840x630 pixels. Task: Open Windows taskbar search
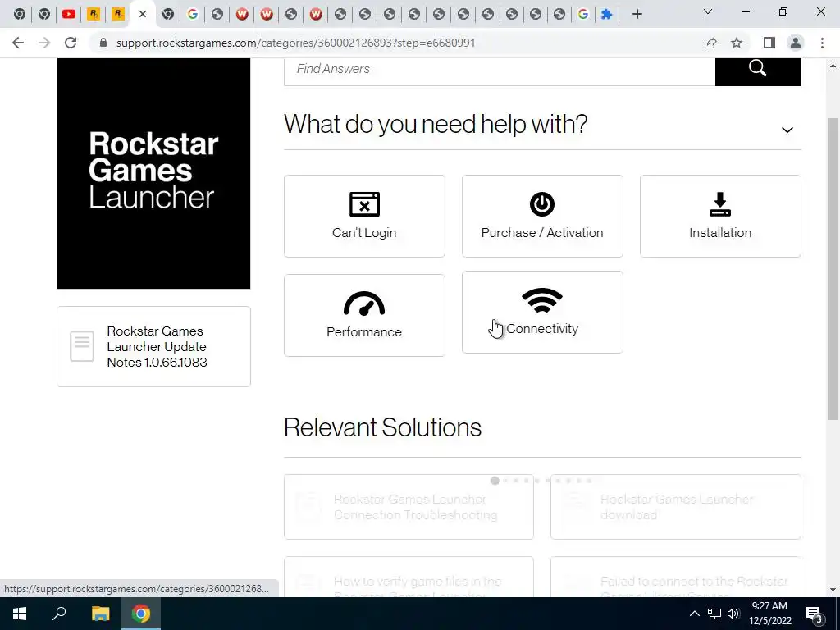click(59, 614)
